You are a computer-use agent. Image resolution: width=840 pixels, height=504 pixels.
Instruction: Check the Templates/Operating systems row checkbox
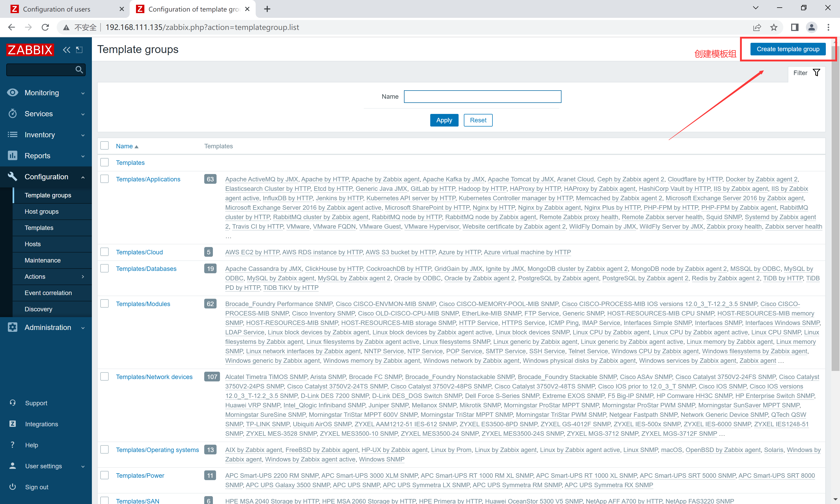tap(104, 449)
